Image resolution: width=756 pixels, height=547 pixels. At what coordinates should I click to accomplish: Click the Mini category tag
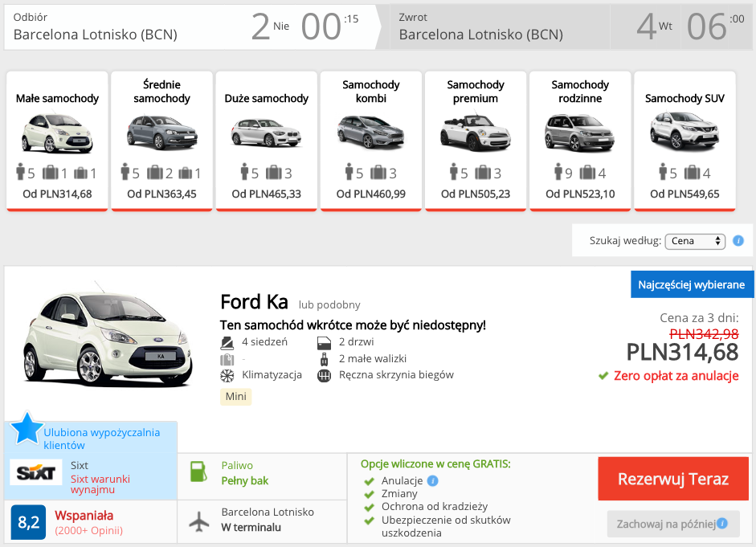235,397
